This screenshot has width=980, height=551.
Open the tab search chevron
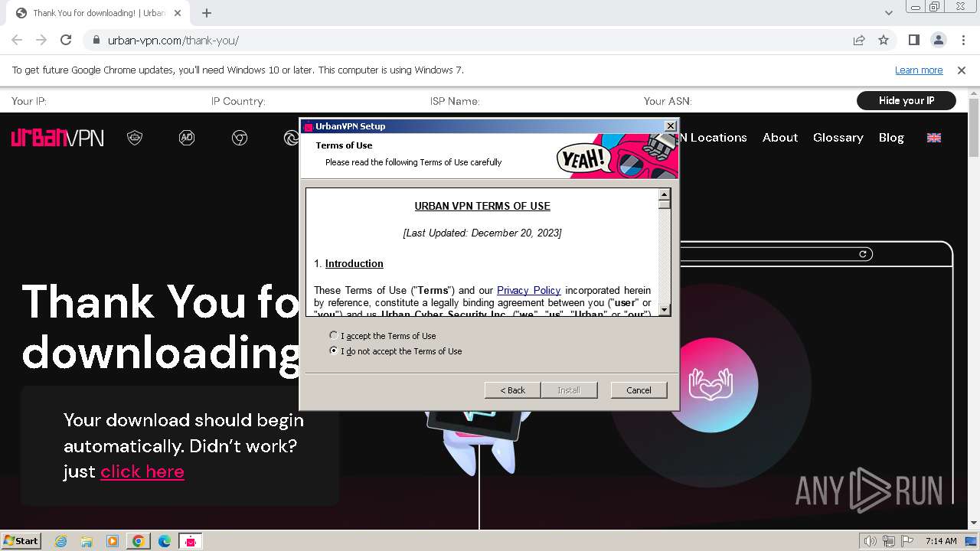coord(889,13)
